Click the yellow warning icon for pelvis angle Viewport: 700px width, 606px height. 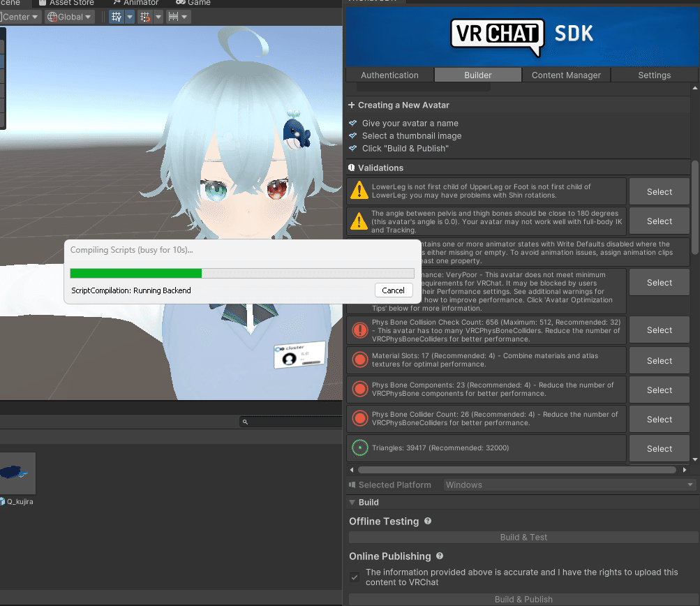click(x=359, y=221)
